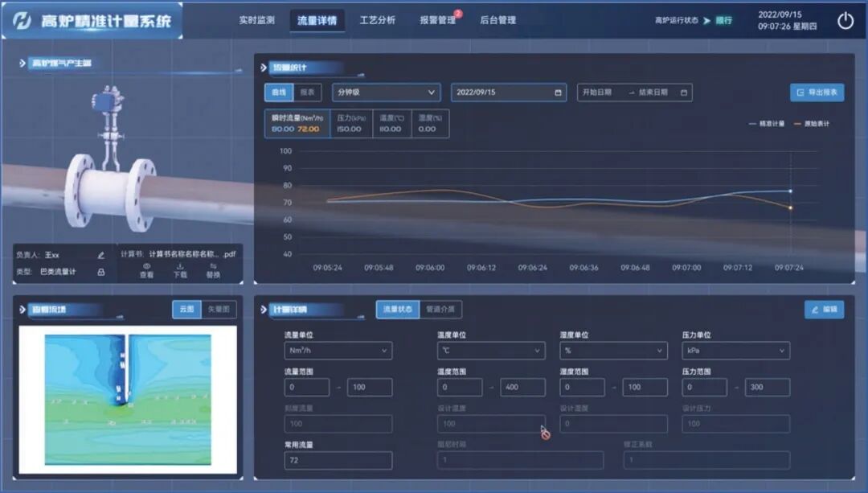
Task: Click the 导出报表 export button
Action: (816, 92)
